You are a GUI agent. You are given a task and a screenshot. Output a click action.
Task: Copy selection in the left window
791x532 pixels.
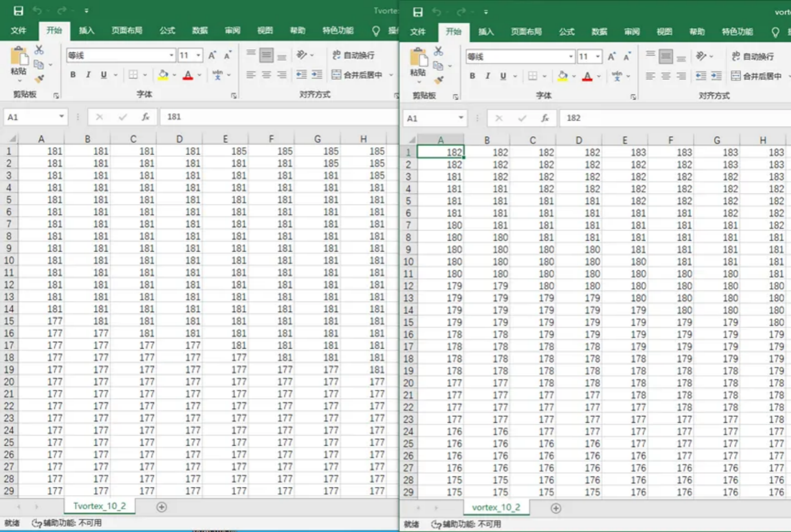pyautogui.click(x=39, y=65)
